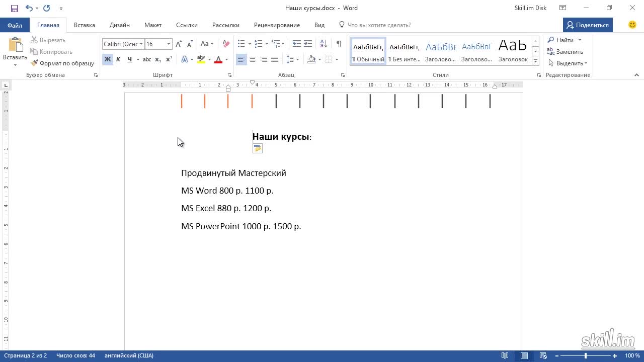The height and width of the screenshot is (362, 644).
Task: Switch to the Вставка tab
Action: (85, 25)
